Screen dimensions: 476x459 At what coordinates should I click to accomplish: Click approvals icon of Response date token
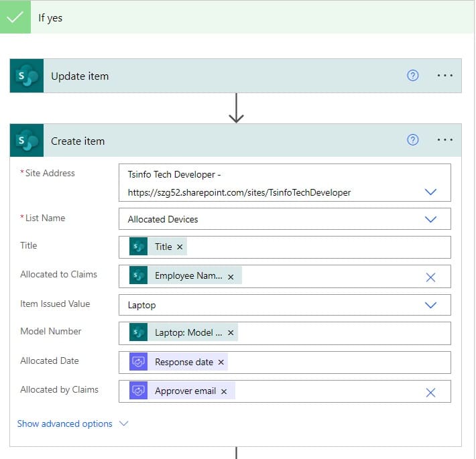tap(138, 361)
